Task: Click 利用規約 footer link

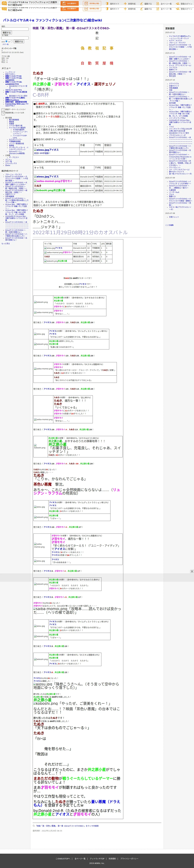Action: pos(112,859)
